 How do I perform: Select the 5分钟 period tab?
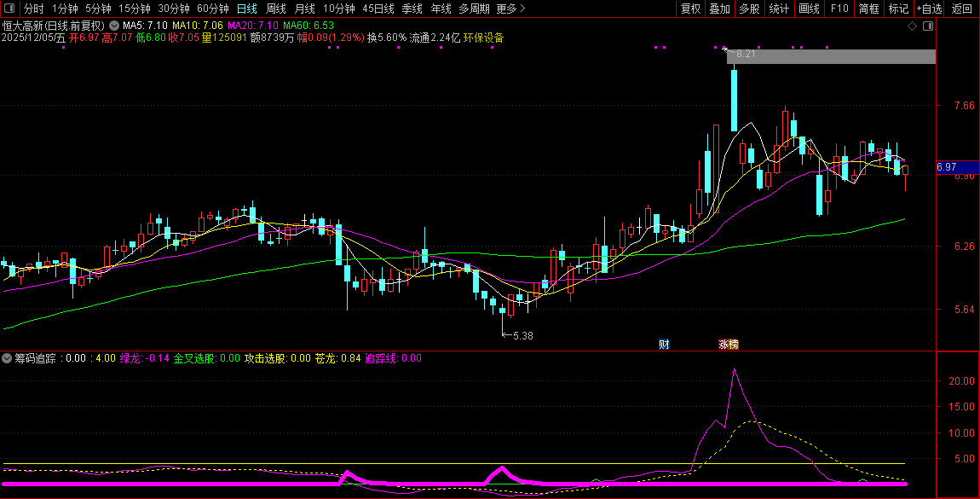(x=98, y=9)
